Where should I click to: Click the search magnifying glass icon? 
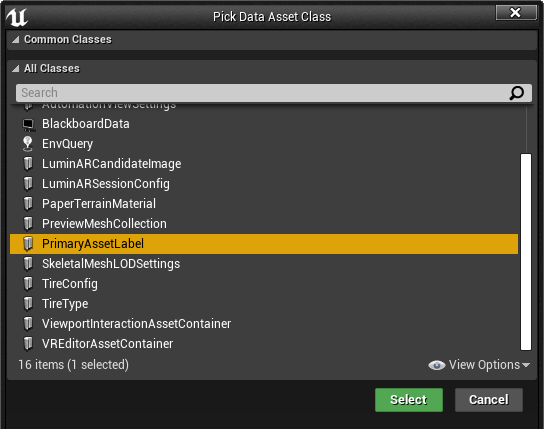click(x=517, y=93)
